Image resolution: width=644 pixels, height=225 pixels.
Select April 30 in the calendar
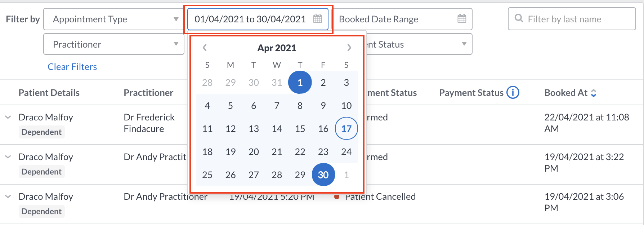[323, 175]
